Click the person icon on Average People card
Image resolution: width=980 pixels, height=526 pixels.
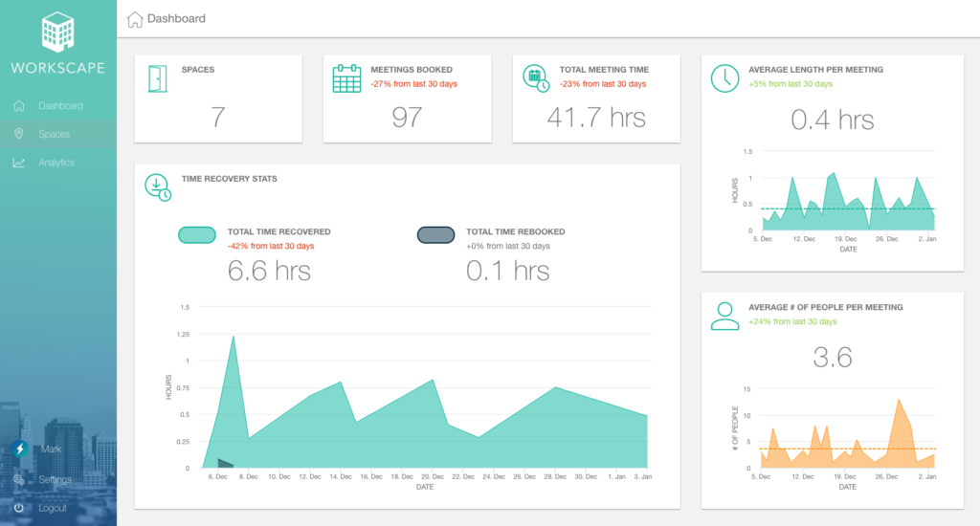click(725, 317)
